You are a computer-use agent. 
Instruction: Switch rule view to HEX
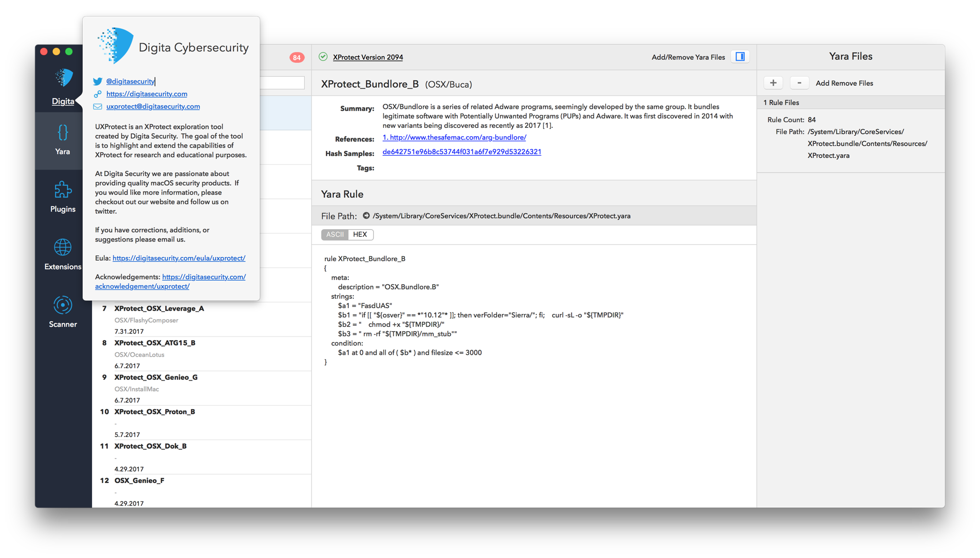pos(360,234)
